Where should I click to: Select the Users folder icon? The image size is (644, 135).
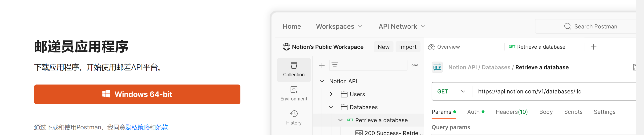pyautogui.click(x=344, y=94)
